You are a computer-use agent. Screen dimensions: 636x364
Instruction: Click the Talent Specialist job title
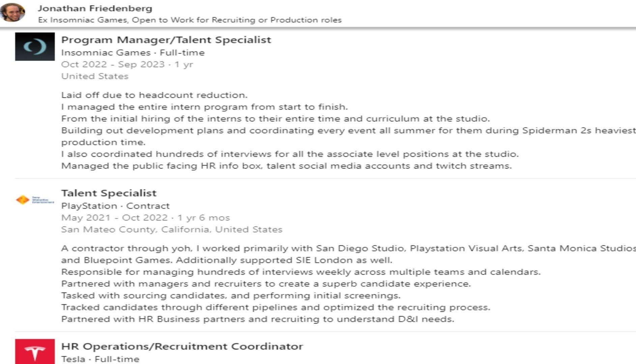pos(109,193)
